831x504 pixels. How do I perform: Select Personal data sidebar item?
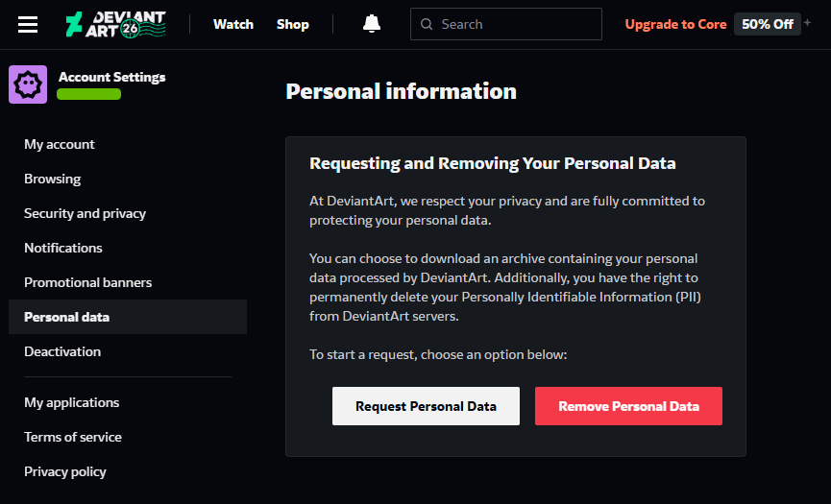click(128, 317)
